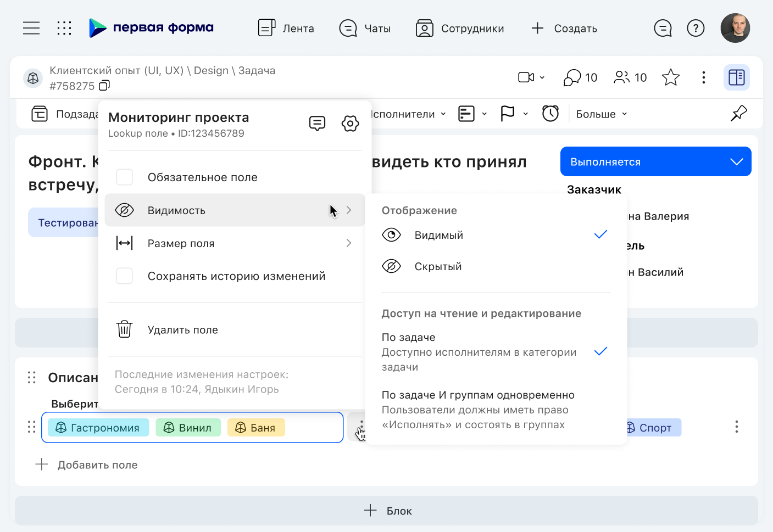Open the flag priority icon in the toolbar
773x532 pixels.
[507, 113]
